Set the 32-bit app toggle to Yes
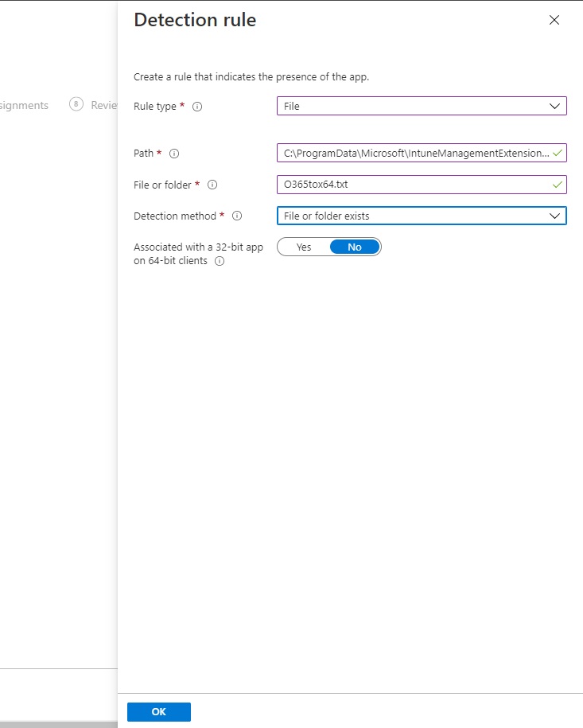This screenshot has height=728, width=583. [x=304, y=247]
